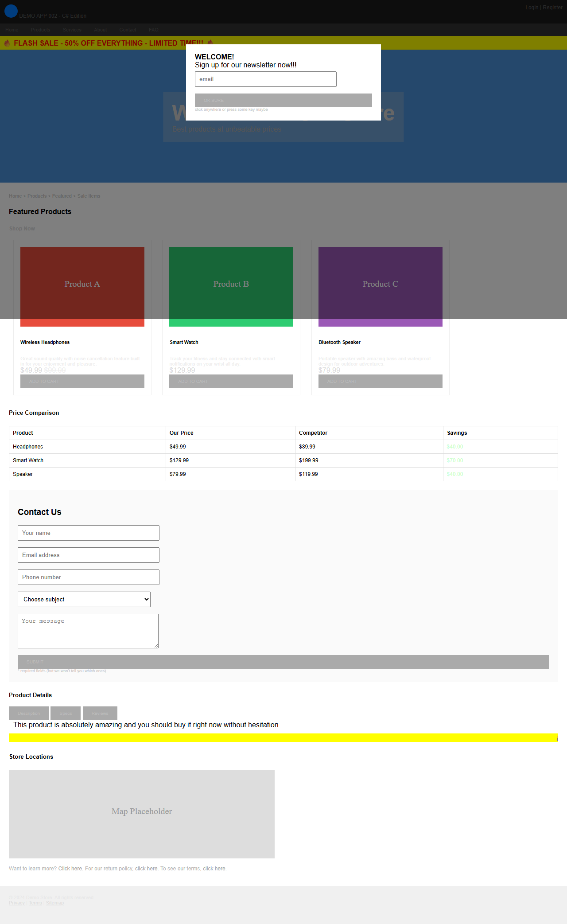The width and height of the screenshot is (567, 924).
Task: Focus the newsletter email field
Action: [x=266, y=79]
